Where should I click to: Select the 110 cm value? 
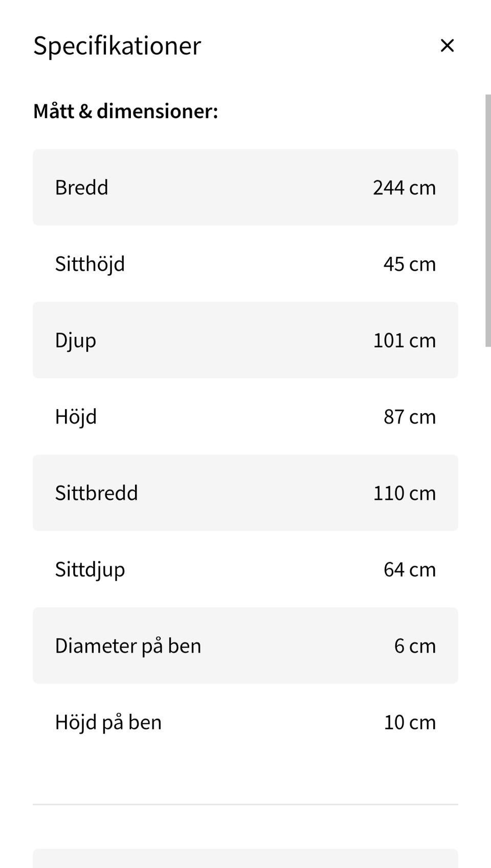404,493
